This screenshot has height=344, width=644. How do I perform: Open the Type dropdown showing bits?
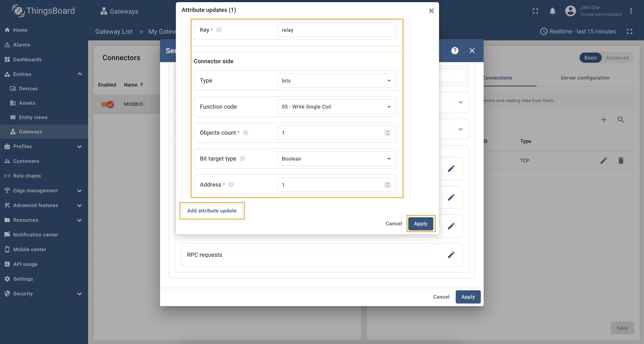click(336, 80)
